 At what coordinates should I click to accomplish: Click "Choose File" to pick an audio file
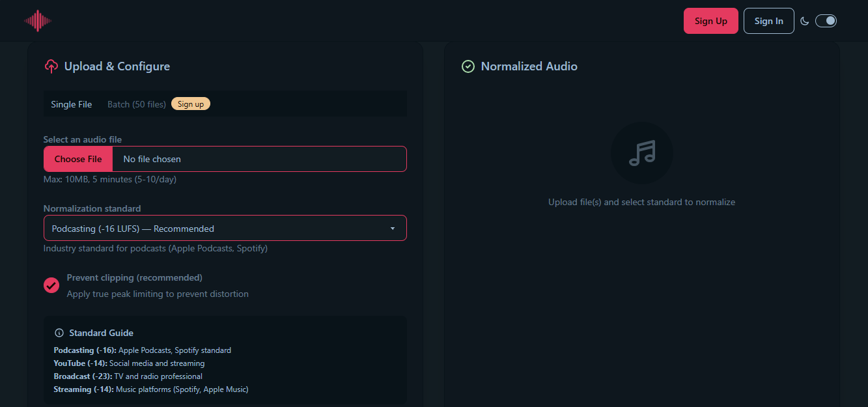77,158
